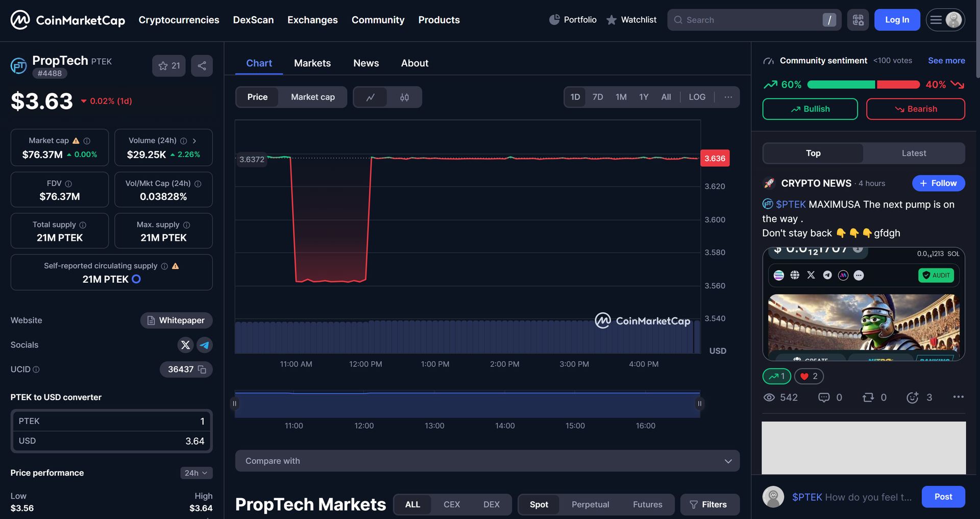The image size is (980, 519).
Task: Select the Perpetual markets type
Action: pos(590,505)
